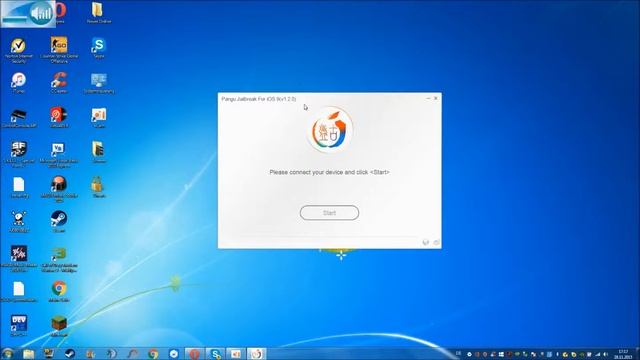Open Steam from the taskbar
This screenshot has width=640, height=360.
[x=69, y=353]
